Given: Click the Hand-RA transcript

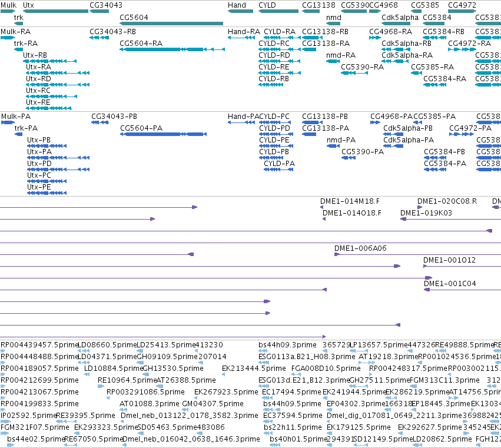Looking at the screenshot, I should point(241,38).
